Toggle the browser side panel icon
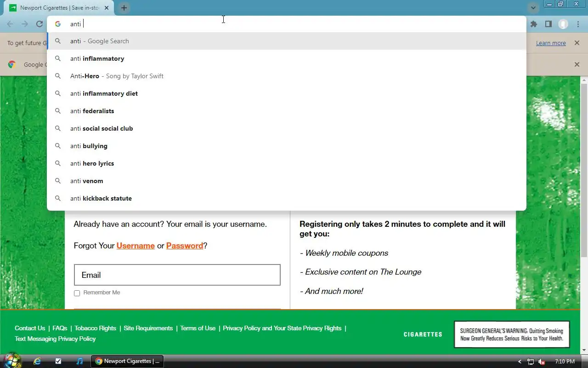 click(548, 24)
